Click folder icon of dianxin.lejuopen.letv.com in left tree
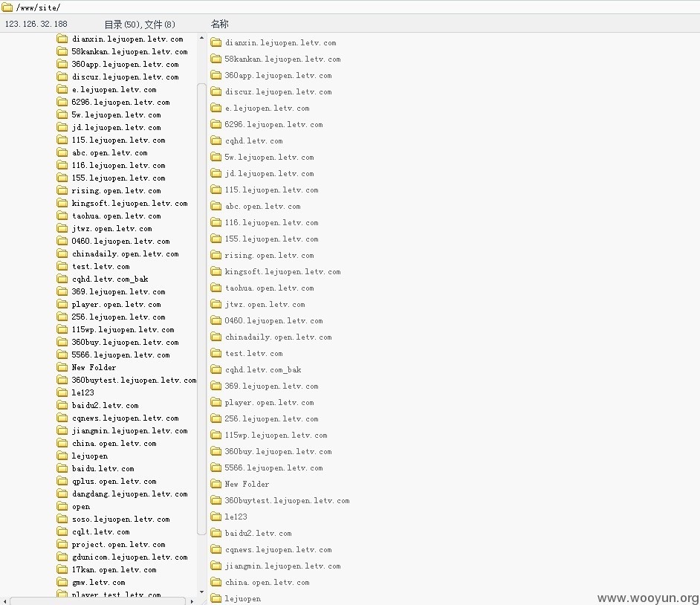 (62, 39)
